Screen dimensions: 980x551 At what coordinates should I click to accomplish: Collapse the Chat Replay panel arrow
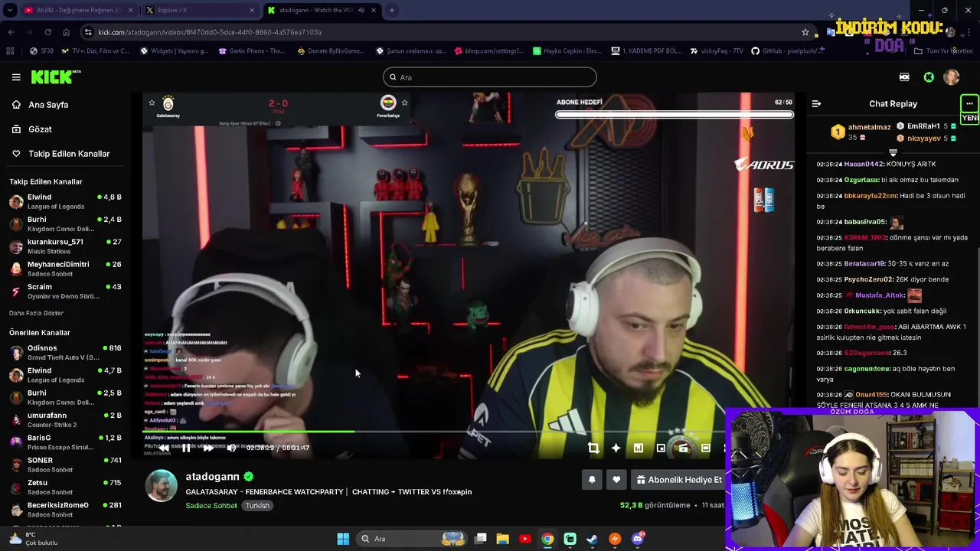pos(816,104)
